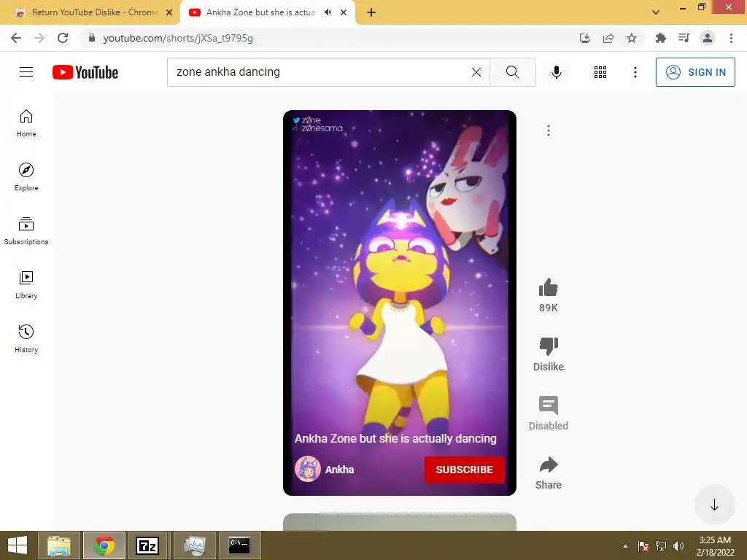Viewport: 747px width, 560px height.
Task: Click the Disabled comments icon
Action: [549, 405]
